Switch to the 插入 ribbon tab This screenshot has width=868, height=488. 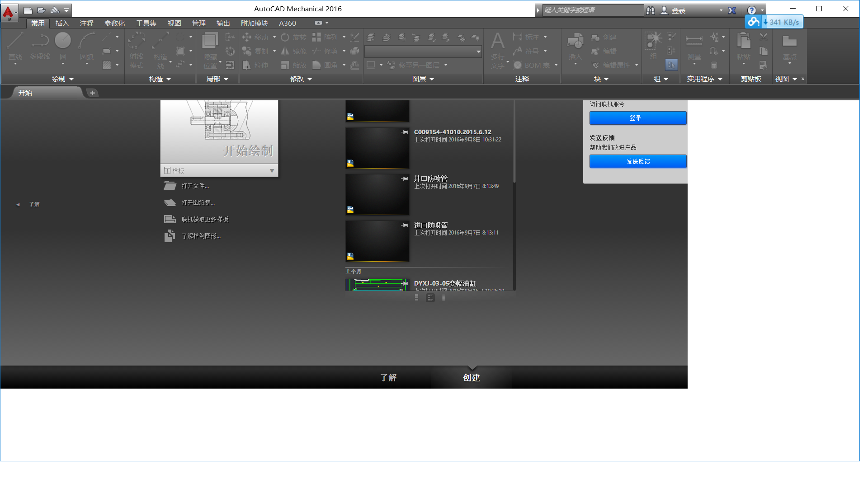62,23
